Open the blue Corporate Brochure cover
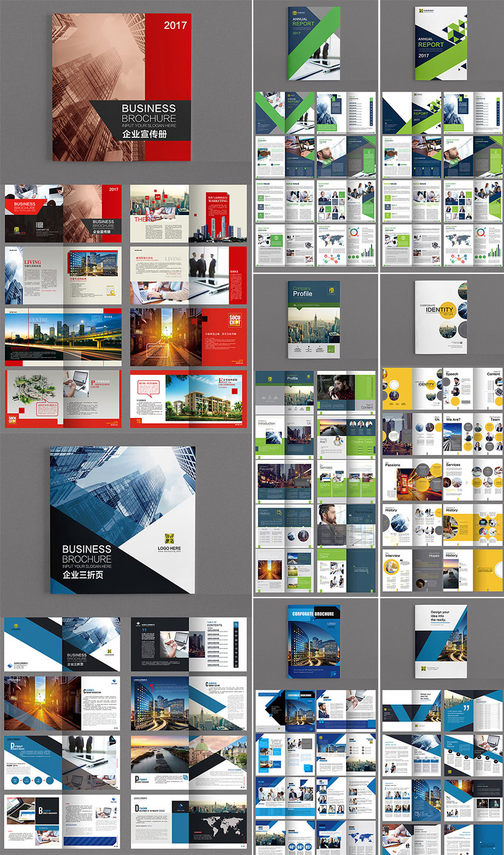The image size is (504, 855). tap(314, 641)
